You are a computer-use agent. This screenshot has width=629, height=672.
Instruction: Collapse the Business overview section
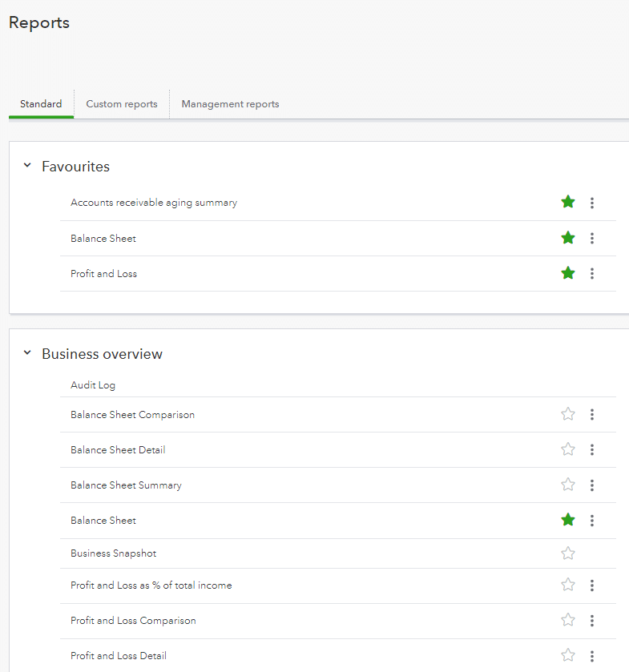coord(26,353)
